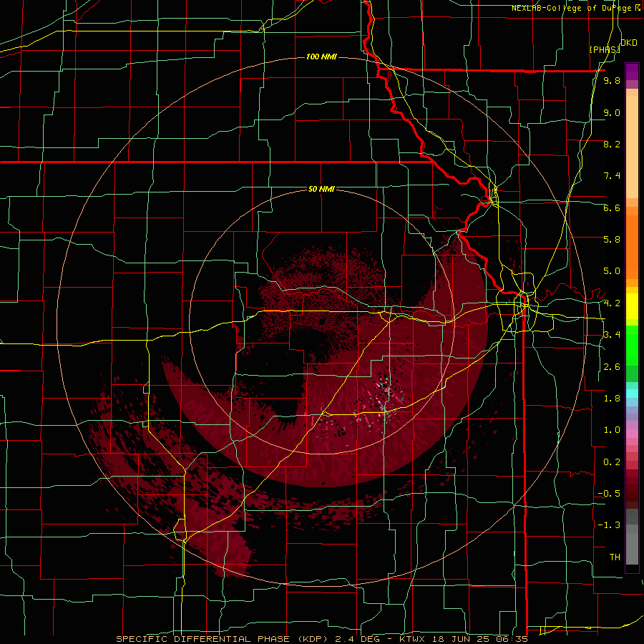This screenshot has height=644, width=644.
Task: Click the "2.6" color scale value
Action: 612,366
